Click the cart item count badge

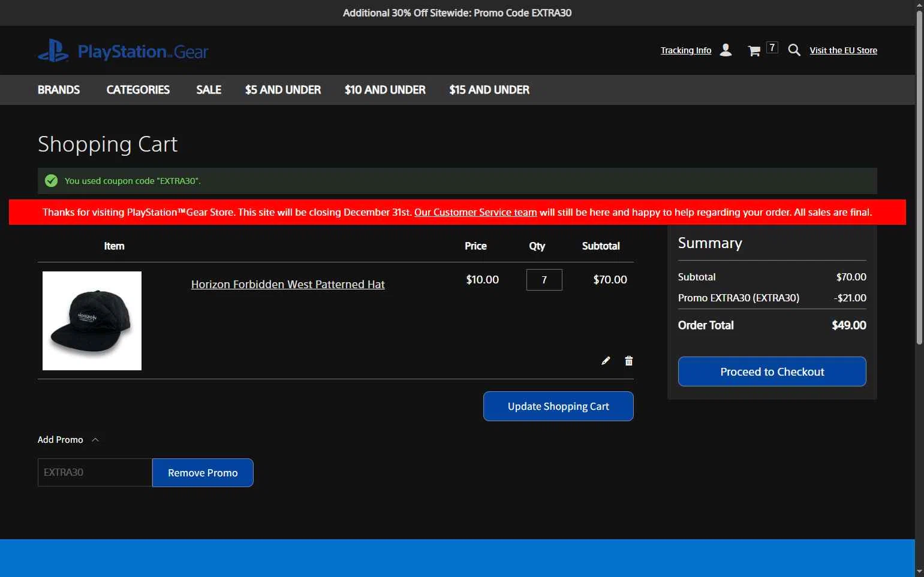(772, 47)
